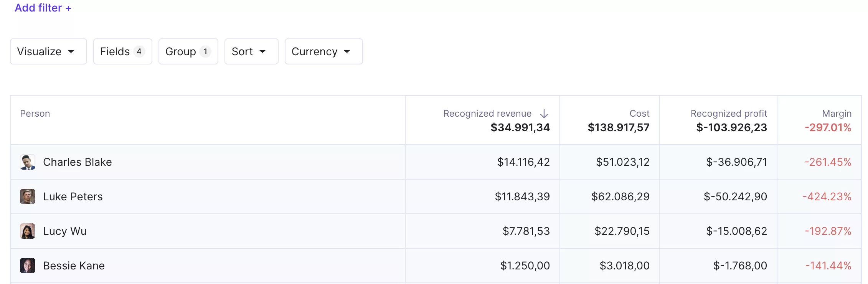Open the Charles Blake row name
Screen dimensions: 868x284
(77, 162)
